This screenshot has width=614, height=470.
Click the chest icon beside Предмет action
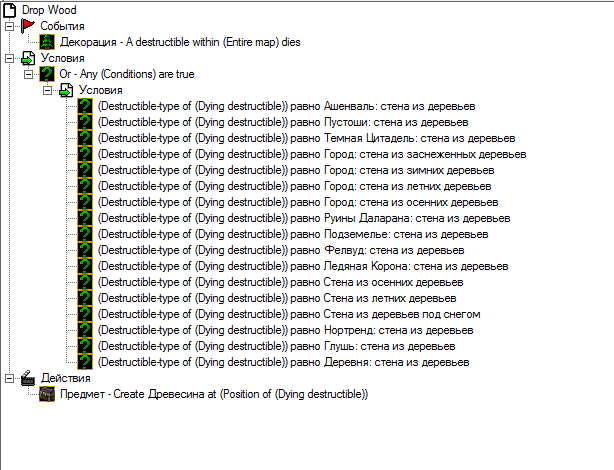pyautogui.click(x=47, y=394)
